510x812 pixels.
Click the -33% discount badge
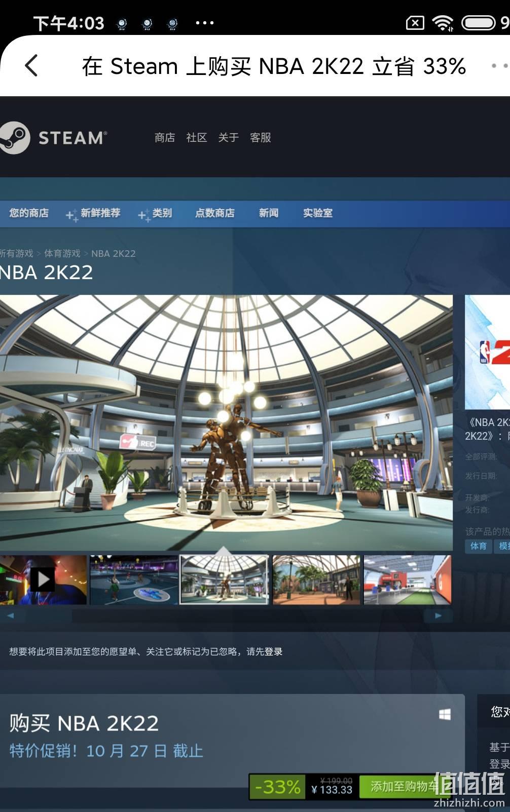pos(277,787)
